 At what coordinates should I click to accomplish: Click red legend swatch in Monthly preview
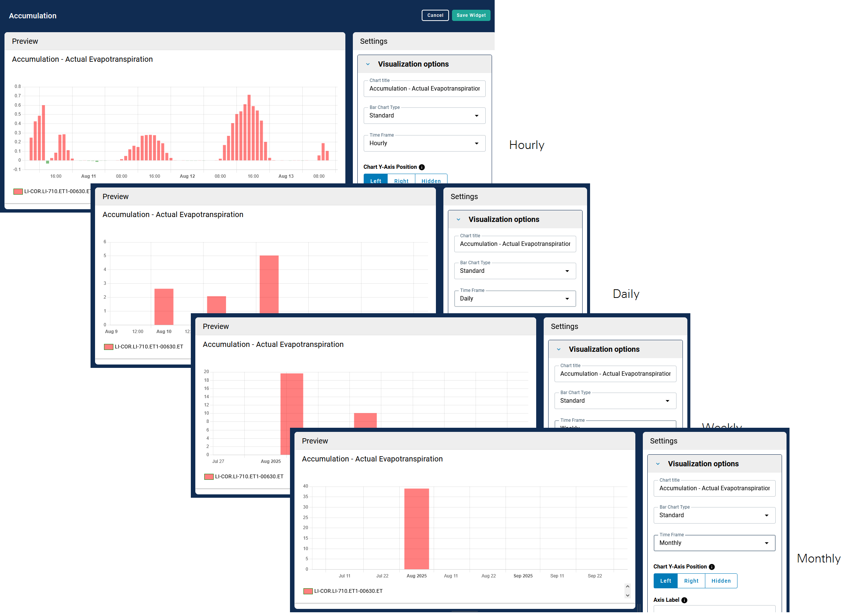308,591
